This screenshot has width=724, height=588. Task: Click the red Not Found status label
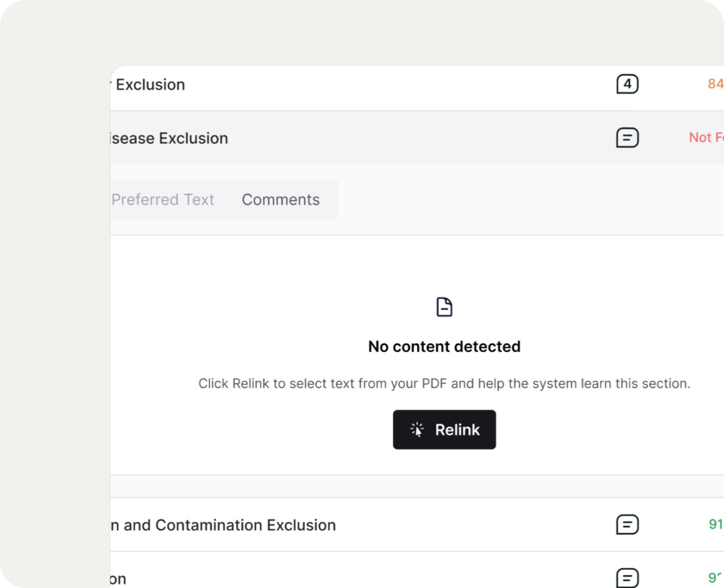tap(706, 137)
